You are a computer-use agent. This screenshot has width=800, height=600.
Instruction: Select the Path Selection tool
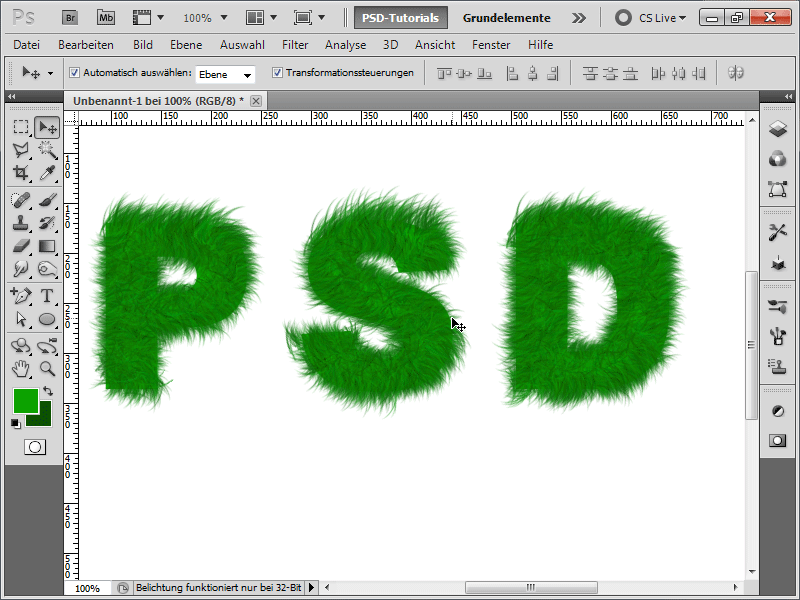point(21,319)
